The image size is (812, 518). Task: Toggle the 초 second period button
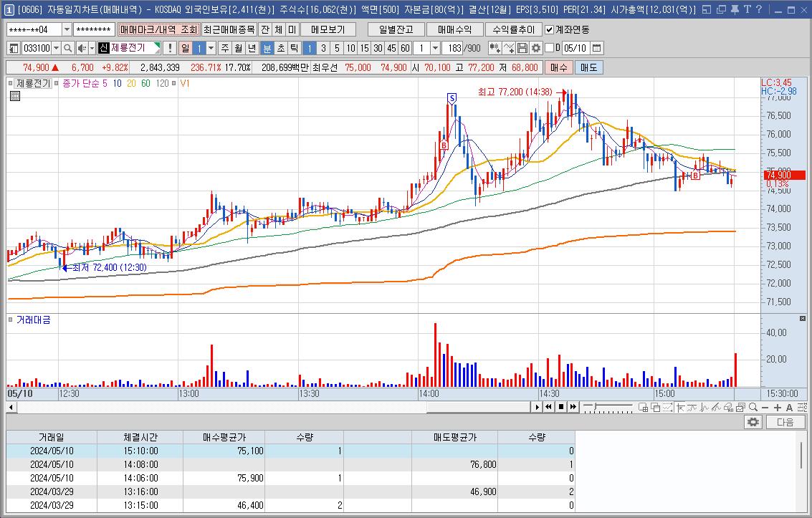(x=281, y=48)
